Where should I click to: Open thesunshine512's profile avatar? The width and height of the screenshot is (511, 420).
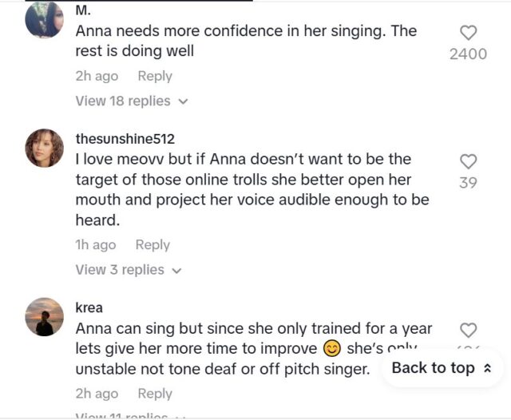[44, 148]
